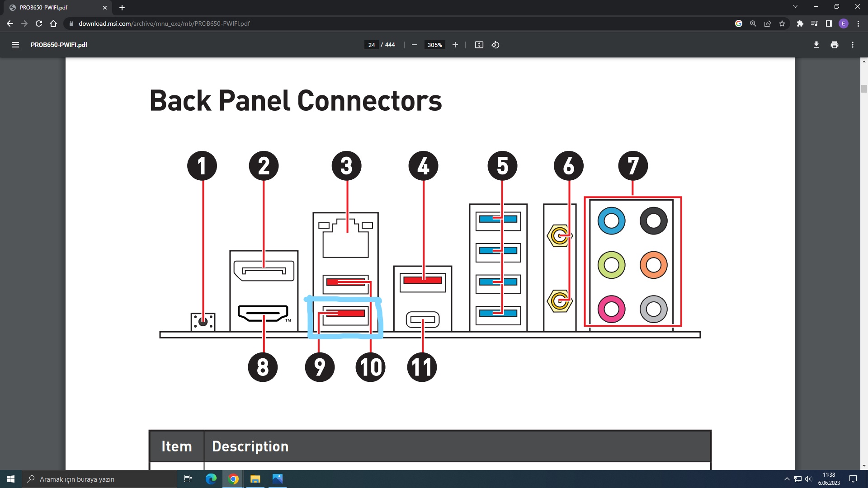
Task: Download the PDF file
Action: (816, 45)
